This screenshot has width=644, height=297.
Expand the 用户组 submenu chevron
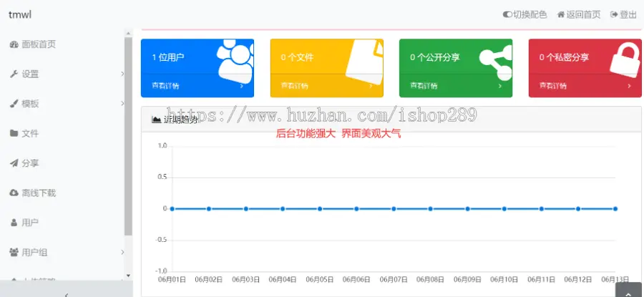pos(122,252)
